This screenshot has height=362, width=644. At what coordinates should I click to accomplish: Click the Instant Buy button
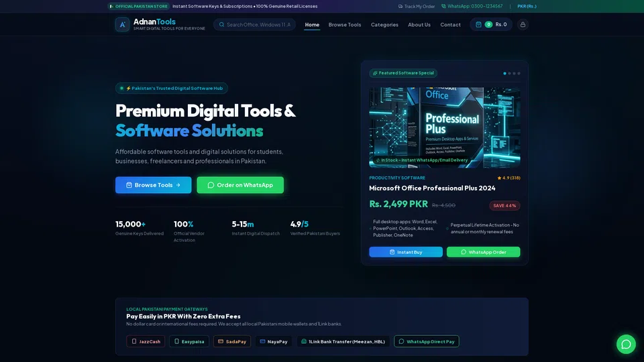click(x=406, y=252)
